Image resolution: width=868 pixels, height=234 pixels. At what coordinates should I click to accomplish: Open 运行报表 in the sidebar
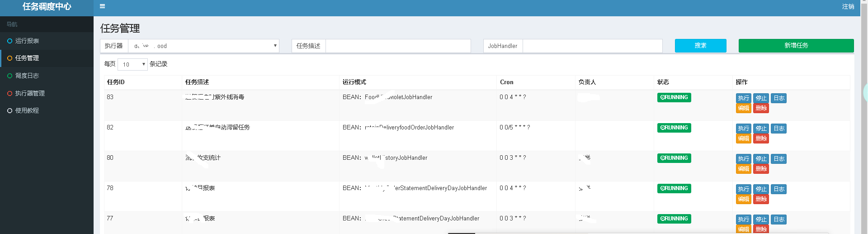(x=47, y=41)
